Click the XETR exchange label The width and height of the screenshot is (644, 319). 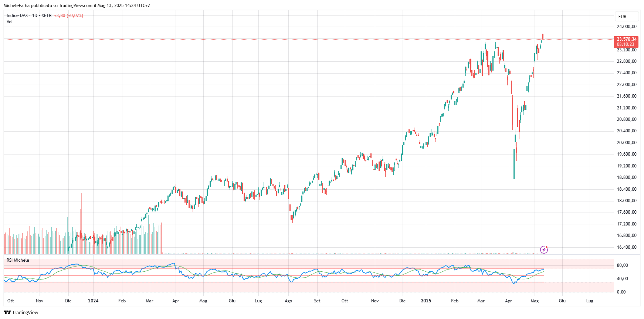click(47, 16)
